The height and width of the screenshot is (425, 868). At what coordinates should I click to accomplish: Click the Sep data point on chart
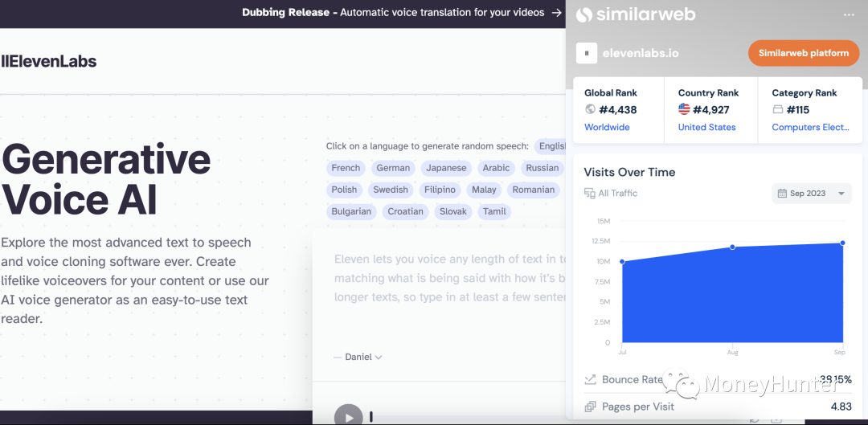point(842,243)
